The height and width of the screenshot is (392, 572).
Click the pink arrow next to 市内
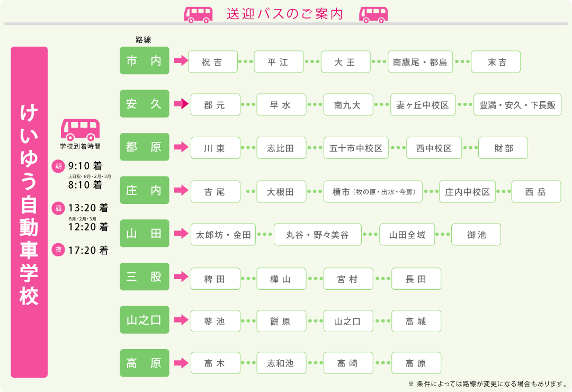[181, 61]
